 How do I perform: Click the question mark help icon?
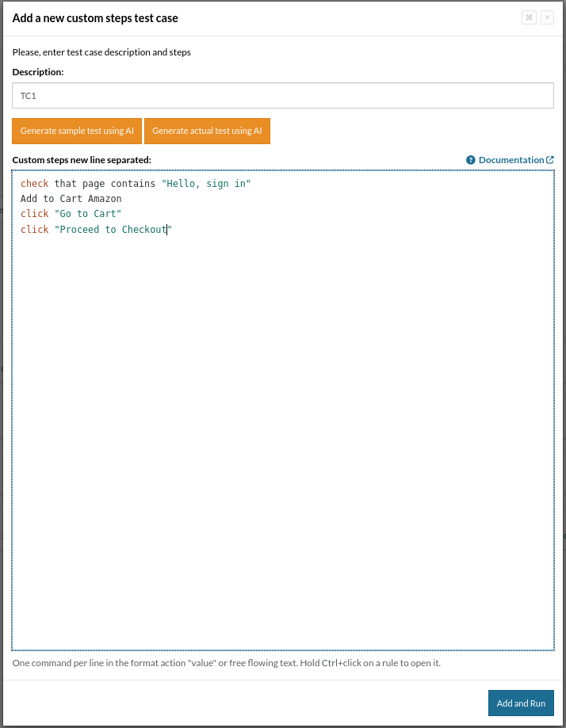(471, 160)
